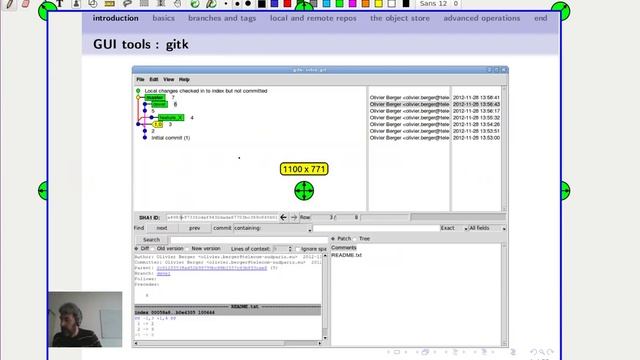Pick the magenta color swatch
Viewport: 640px width, 360px height.
(352, 4)
